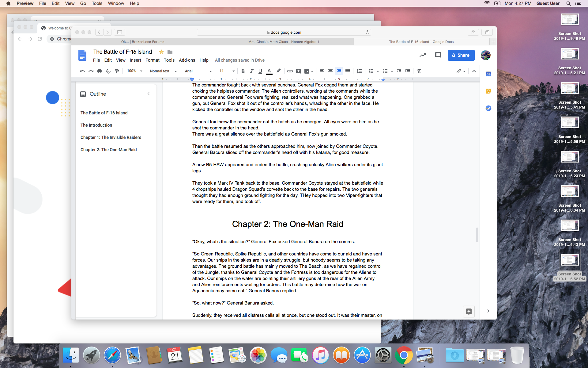Add a comment from the toolbar
The width and height of the screenshot is (588, 368).
(x=299, y=71)
